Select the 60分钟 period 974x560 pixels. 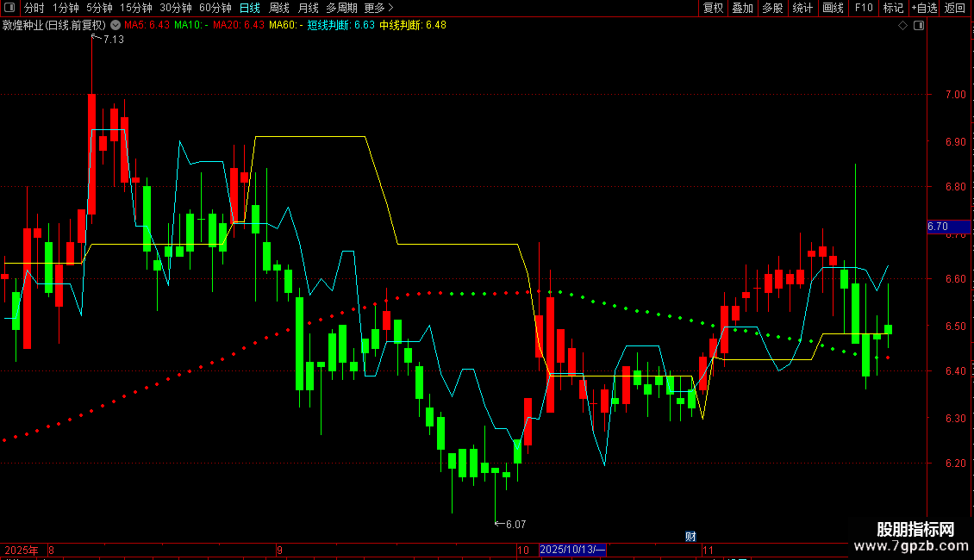pos(215,8)
